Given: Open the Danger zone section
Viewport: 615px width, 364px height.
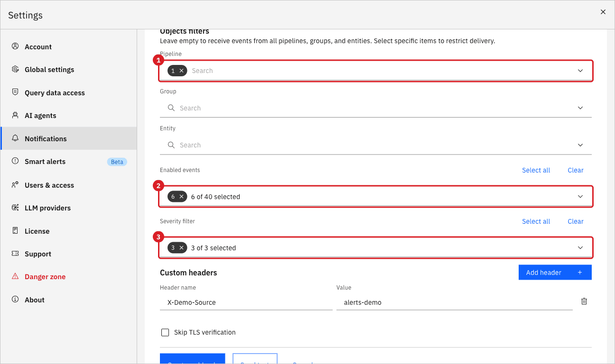Looking at the screenshot, I should 69,276.
